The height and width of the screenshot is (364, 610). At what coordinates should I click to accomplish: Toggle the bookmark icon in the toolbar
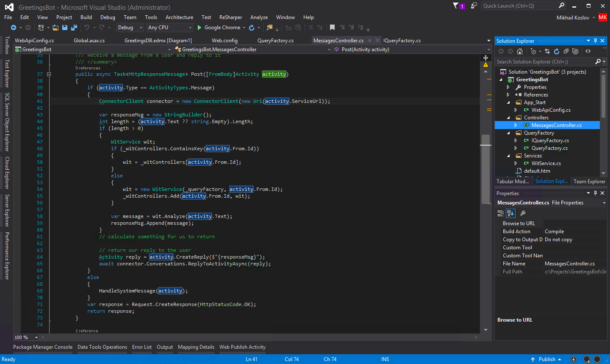(332, 28)
